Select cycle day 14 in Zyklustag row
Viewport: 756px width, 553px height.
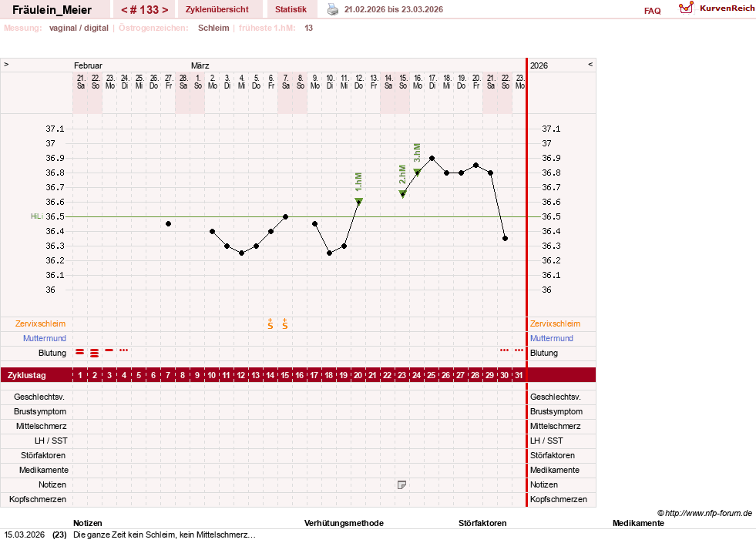click(270, 375)
